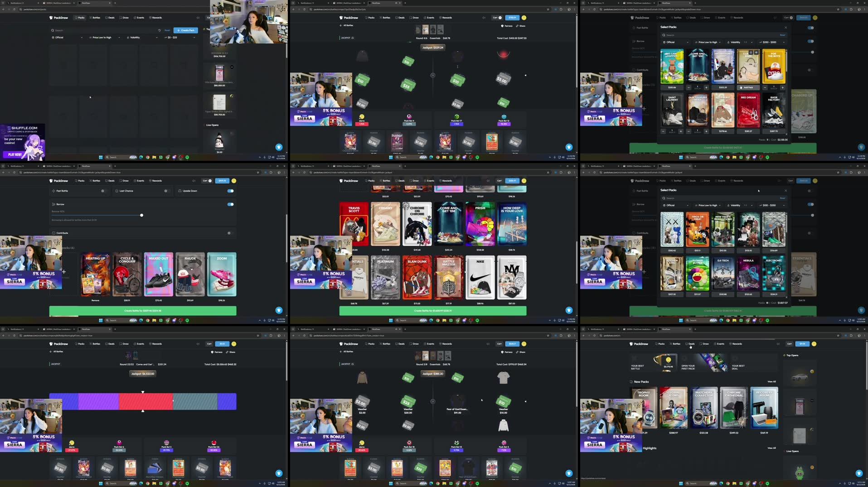868x487 pixels.
Task: Click slider handle behind $250 - $500 dialog
Action: (812, 52)
